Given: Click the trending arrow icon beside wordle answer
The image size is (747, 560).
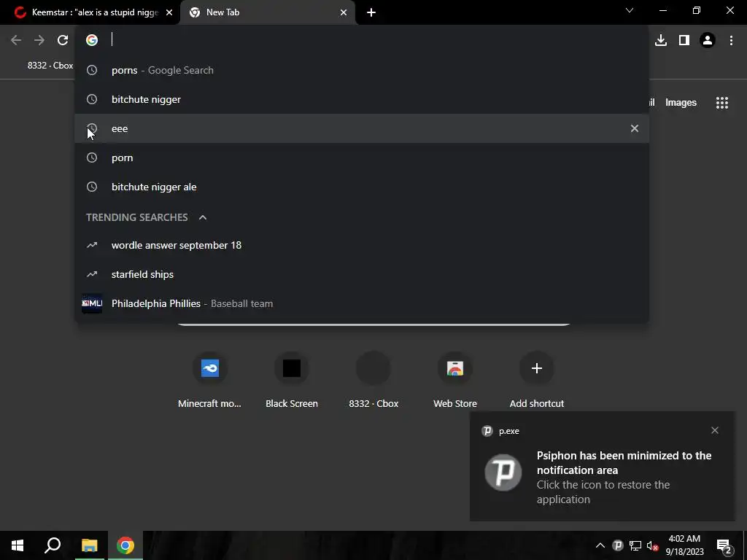Looking at the screenshot, I should click(x=92, y=245).
